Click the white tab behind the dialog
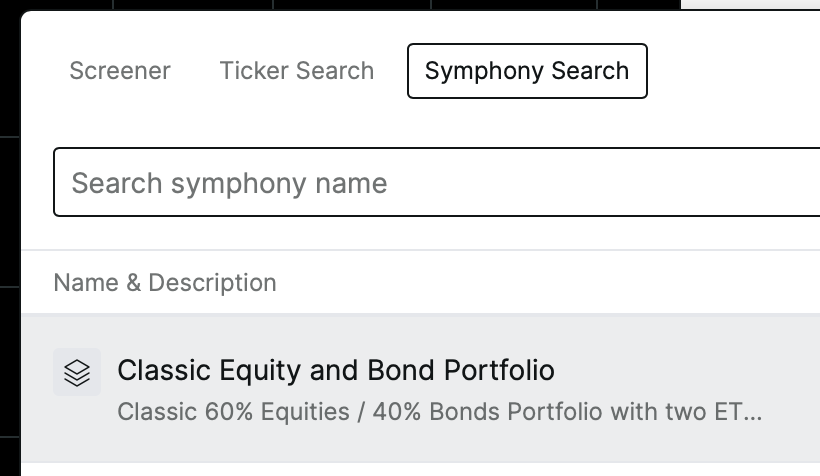 point(750,4)
